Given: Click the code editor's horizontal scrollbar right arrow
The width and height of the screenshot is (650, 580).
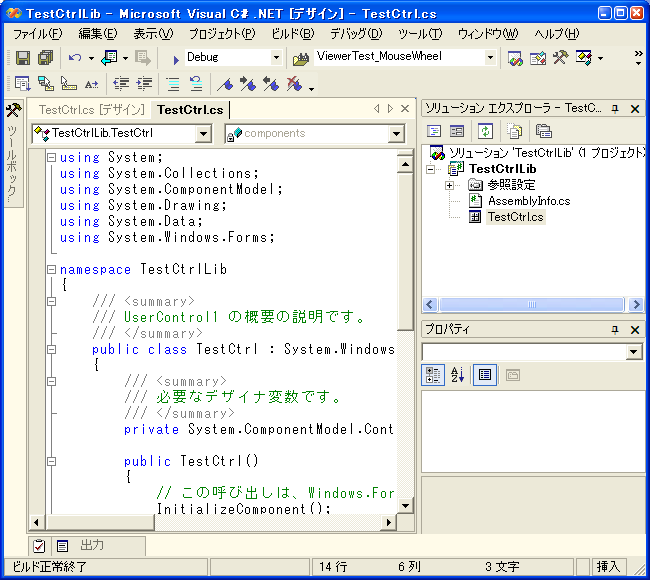Looking at the screenshot, I should pyautogui.click(x=388, y=522).
